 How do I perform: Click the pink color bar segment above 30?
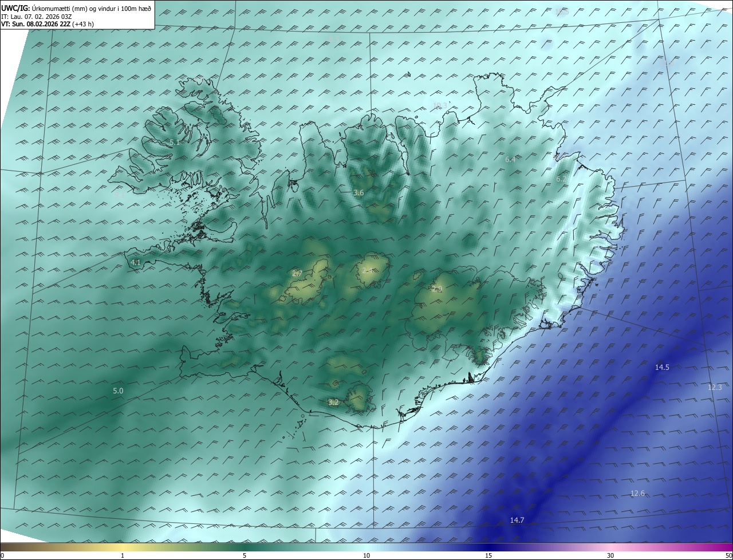(610, 547)
